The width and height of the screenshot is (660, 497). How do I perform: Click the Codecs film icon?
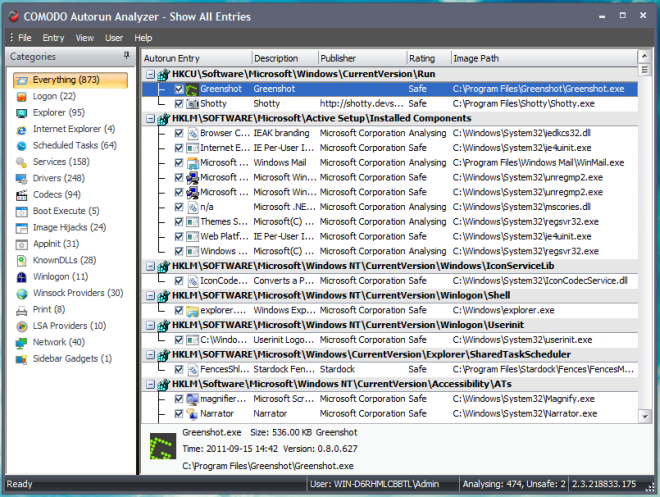point(22,195)
